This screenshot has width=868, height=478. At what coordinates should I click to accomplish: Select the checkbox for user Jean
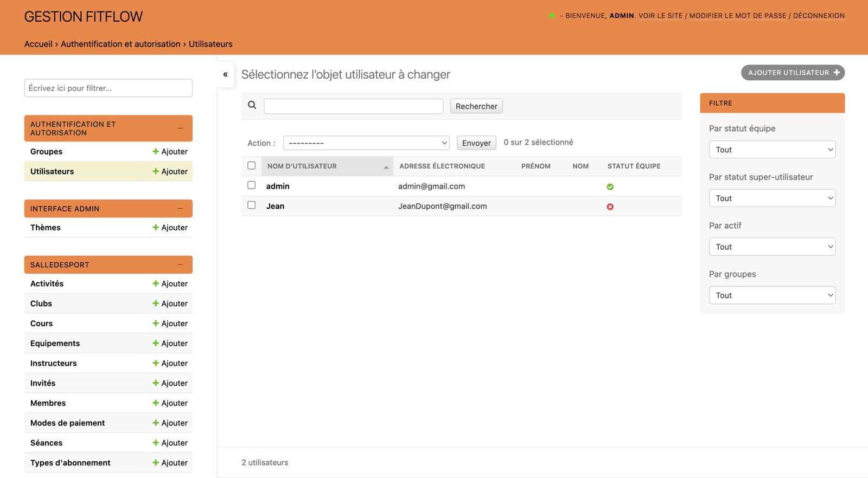pyautogui.click(x=251, y=205)
